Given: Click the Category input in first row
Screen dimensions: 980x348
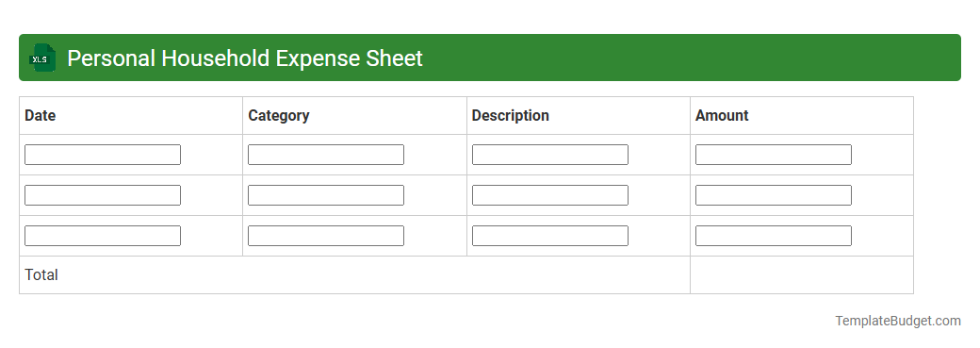Looking at the screenshot, I should pos(326,155).
